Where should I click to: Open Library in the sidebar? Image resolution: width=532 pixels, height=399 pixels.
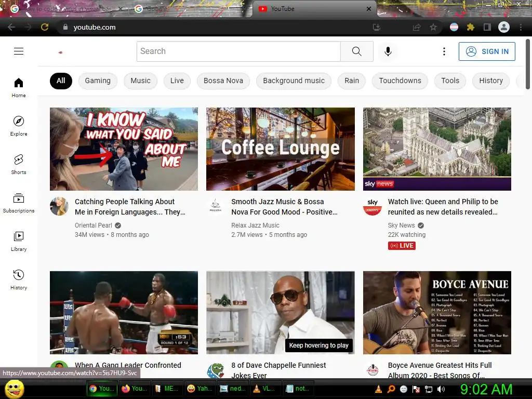19,241
